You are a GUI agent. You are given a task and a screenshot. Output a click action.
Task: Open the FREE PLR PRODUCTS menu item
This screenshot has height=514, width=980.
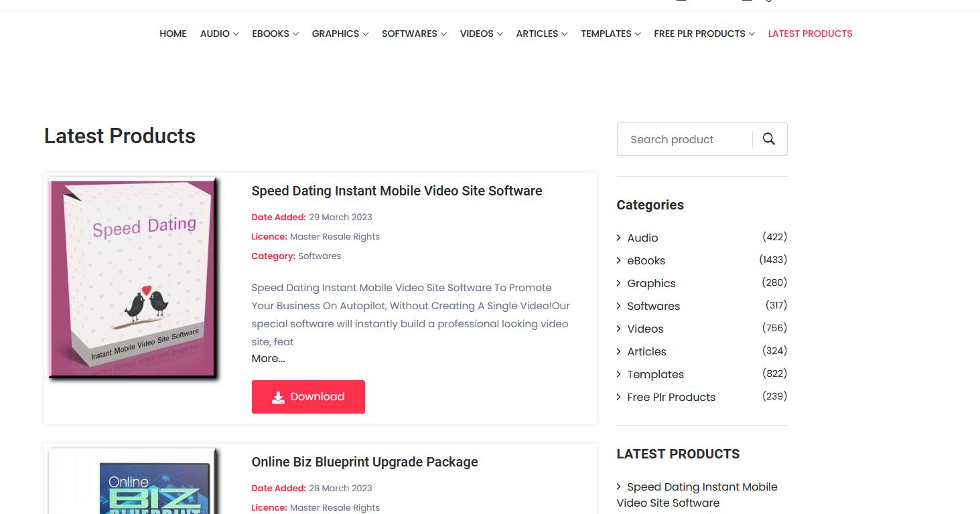700,33
